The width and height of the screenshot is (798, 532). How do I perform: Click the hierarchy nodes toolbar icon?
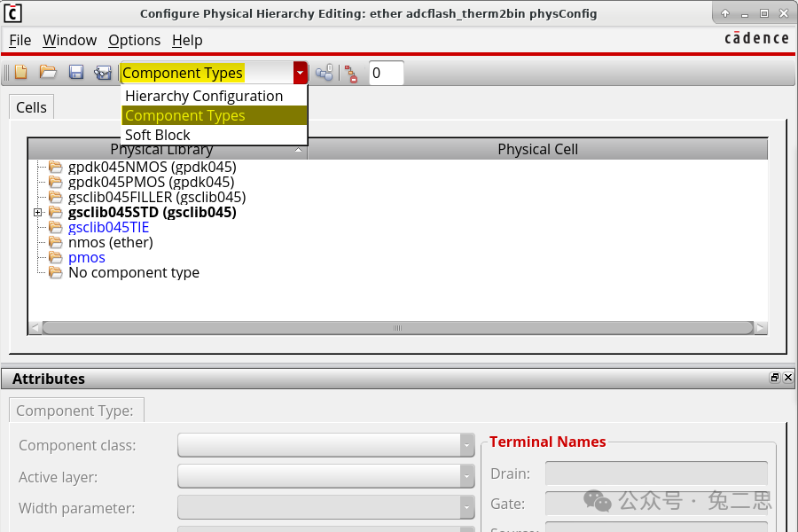coord(325,73)
